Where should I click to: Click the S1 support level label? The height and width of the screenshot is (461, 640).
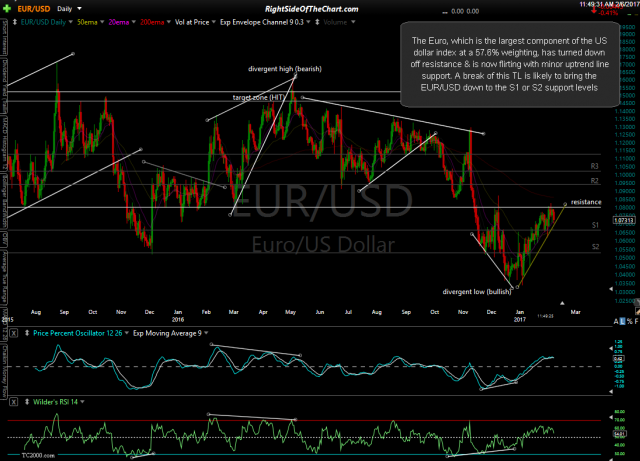(596, 225)
